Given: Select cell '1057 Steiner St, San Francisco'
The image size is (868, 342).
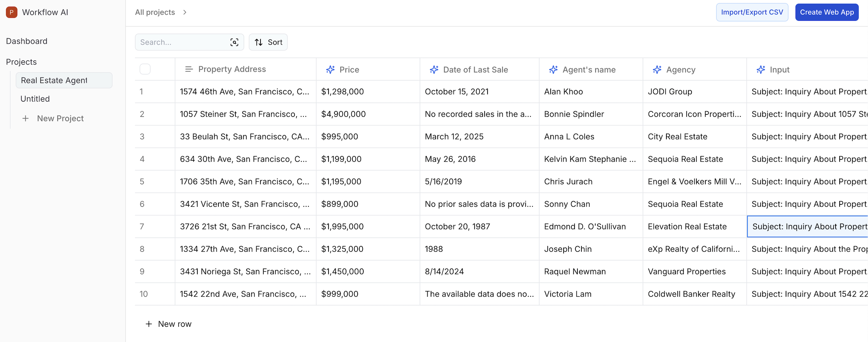Looking at the screenshot, I should point(246,114).
